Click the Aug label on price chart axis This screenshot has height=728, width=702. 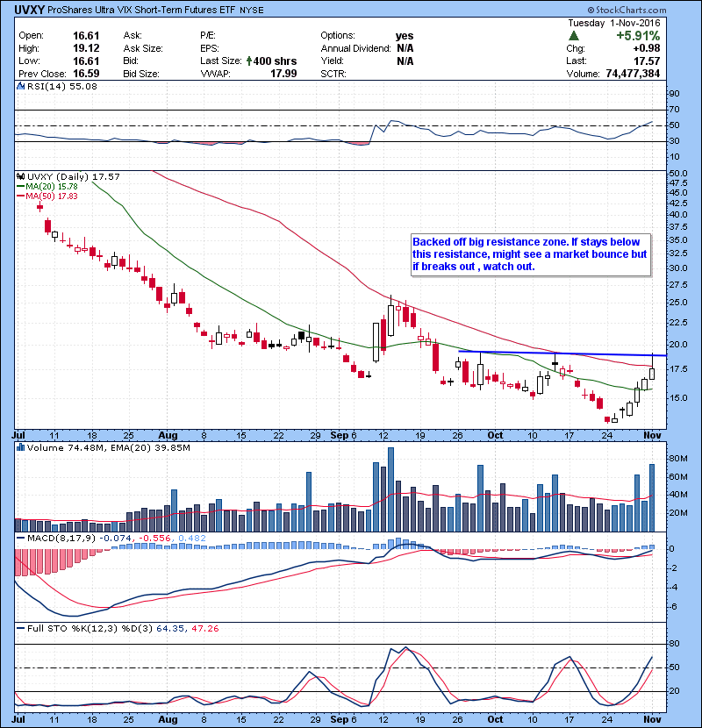[x=168, y=435]
